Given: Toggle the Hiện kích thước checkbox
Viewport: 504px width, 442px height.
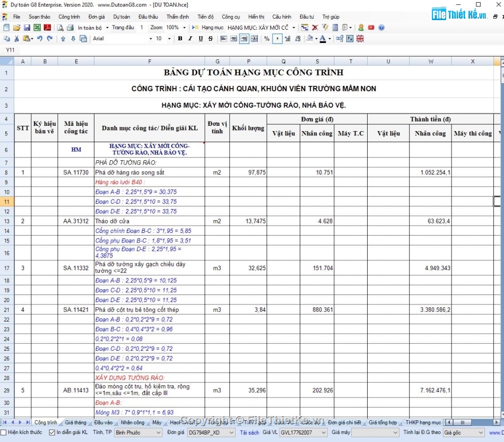Looking at the screenshot, I should click(x=4, y=432).
